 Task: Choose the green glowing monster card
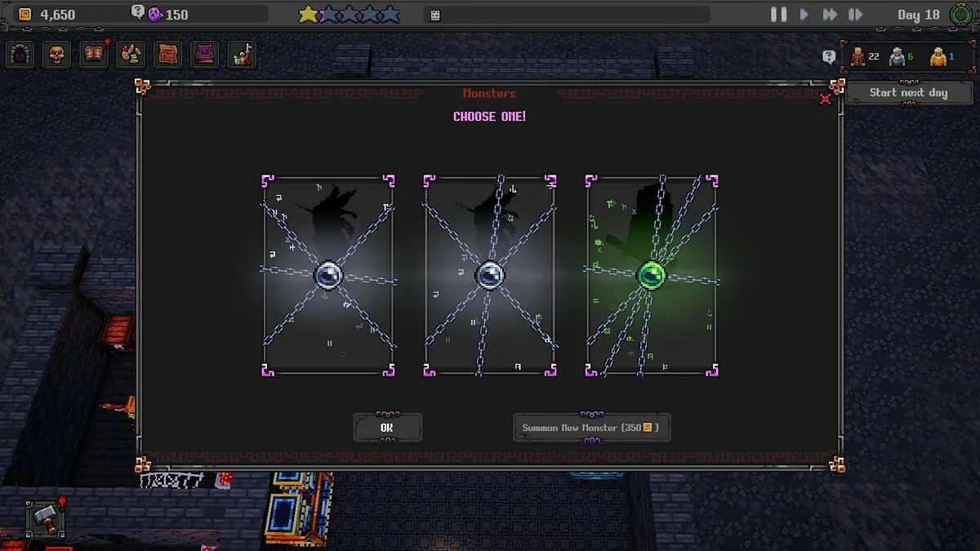pyautogui.click(x=651, y=275)
